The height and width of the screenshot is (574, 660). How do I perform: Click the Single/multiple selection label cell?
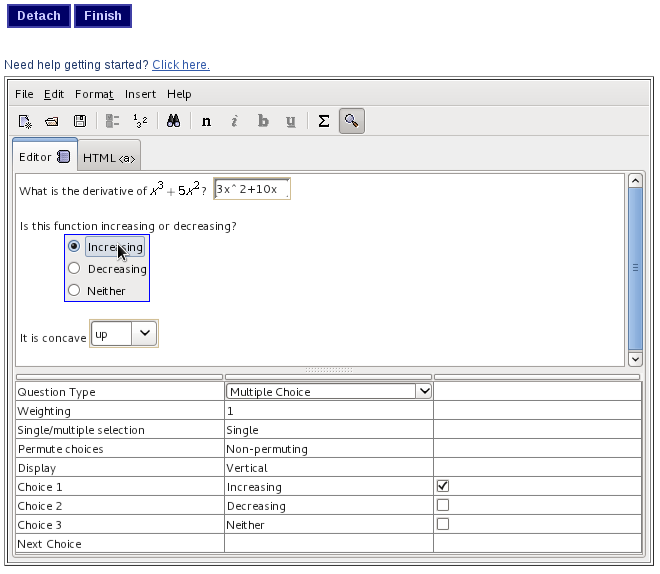120,430
